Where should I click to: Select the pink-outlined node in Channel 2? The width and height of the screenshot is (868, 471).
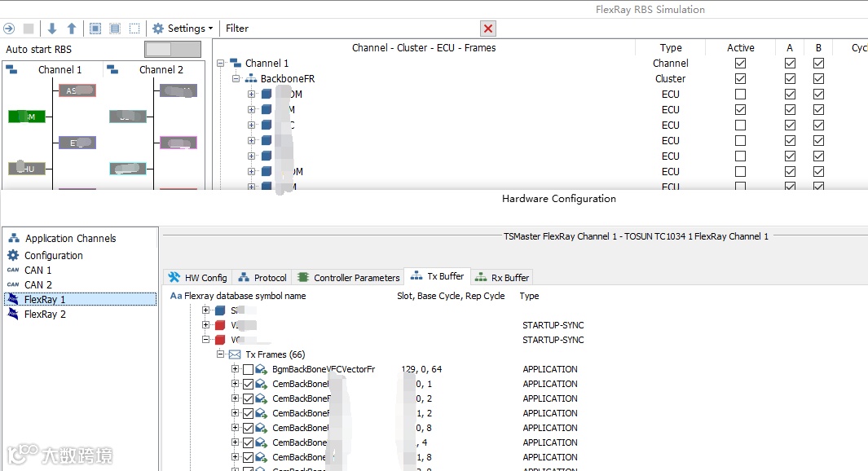click(x=178, y=143)
